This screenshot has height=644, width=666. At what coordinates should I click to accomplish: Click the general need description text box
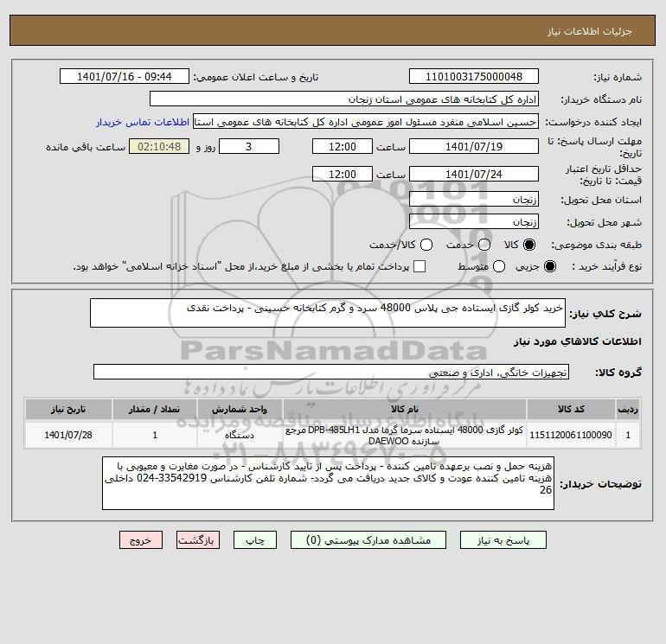click(x=328, y=313)
